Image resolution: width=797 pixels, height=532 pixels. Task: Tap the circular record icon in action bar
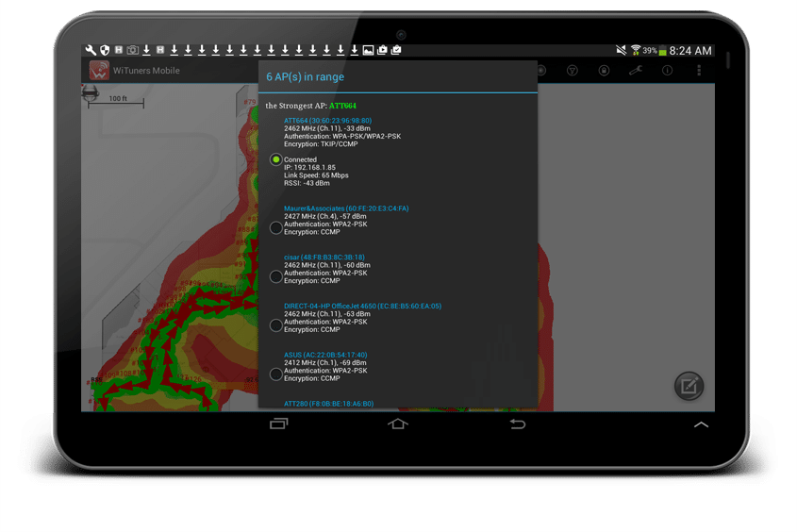tap(541, 70)
